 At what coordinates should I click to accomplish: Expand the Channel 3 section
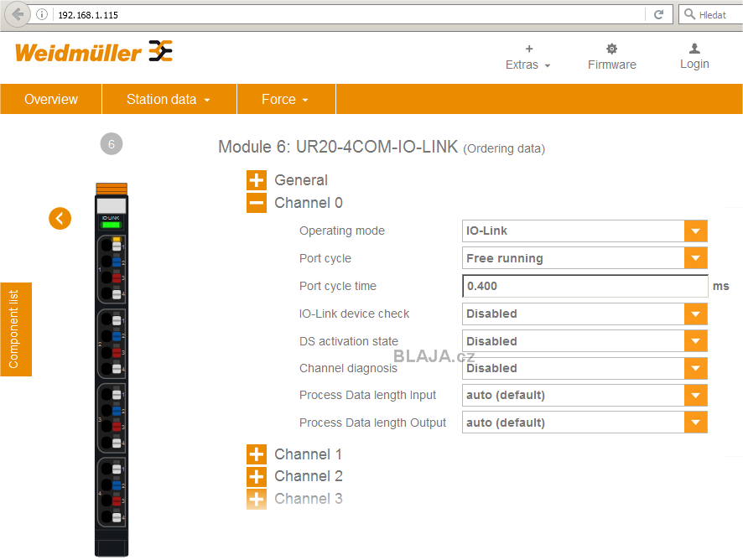(257, 499)
